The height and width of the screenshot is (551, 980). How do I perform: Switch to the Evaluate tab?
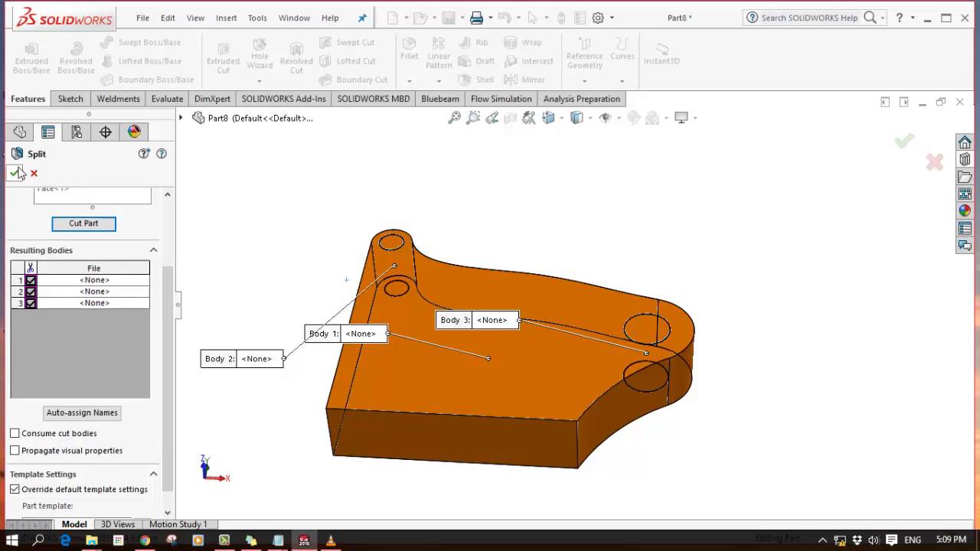coord(167,99)
